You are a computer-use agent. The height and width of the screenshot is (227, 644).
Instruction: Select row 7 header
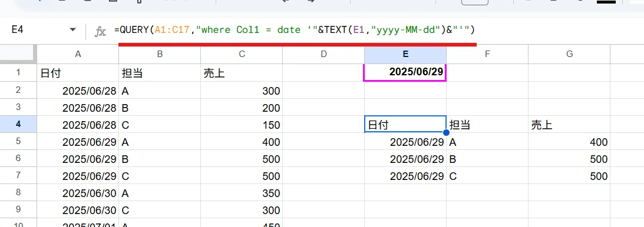pyautogui.click(x=18, y=175)
